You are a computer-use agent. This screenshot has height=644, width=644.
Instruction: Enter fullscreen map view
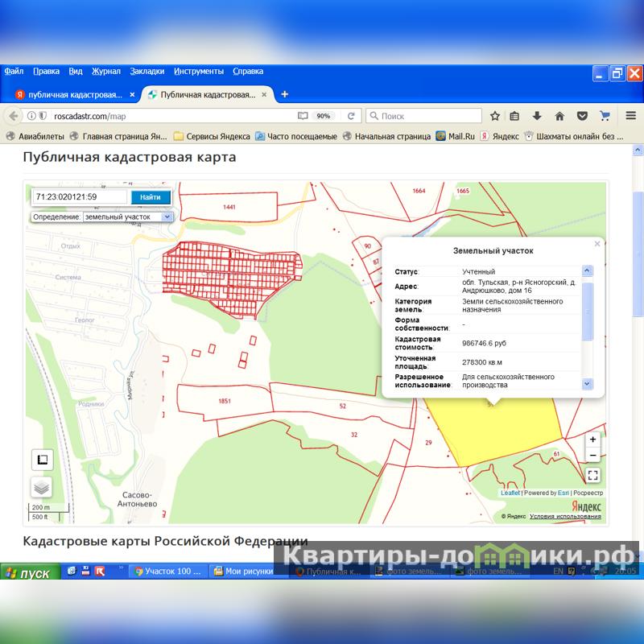(x=592, y=475)
